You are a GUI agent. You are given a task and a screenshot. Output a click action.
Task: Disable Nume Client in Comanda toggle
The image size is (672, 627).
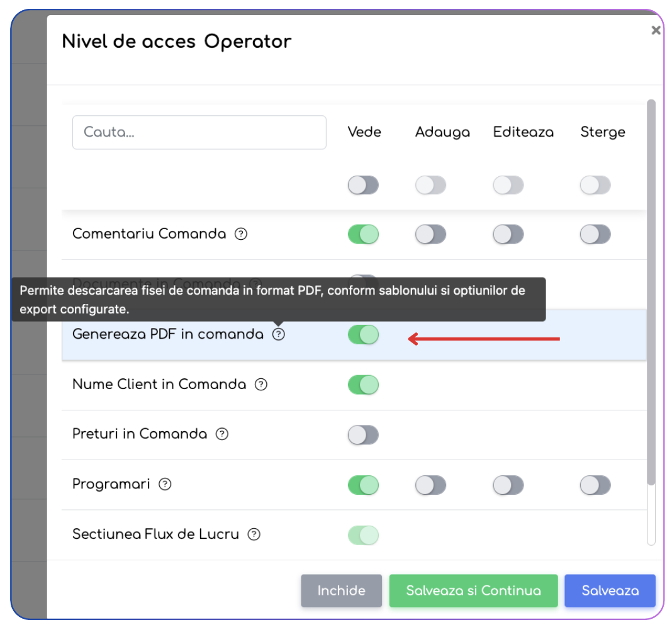364,385
